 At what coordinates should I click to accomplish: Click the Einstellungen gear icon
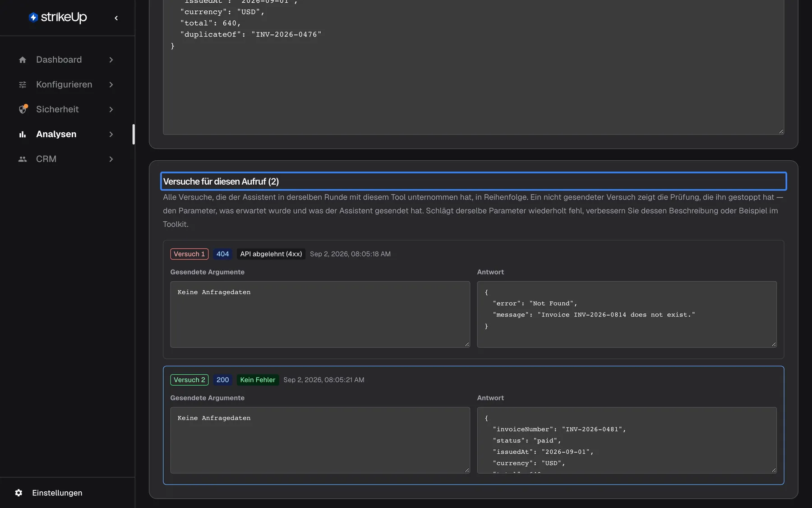pyautogui.click(x=18, y=493)
